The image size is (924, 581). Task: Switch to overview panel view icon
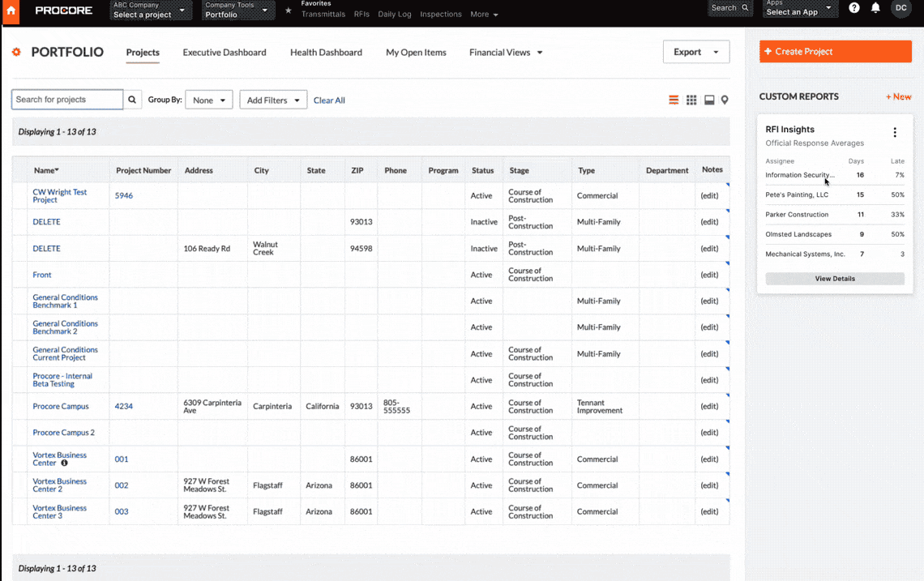click(709, 100)
